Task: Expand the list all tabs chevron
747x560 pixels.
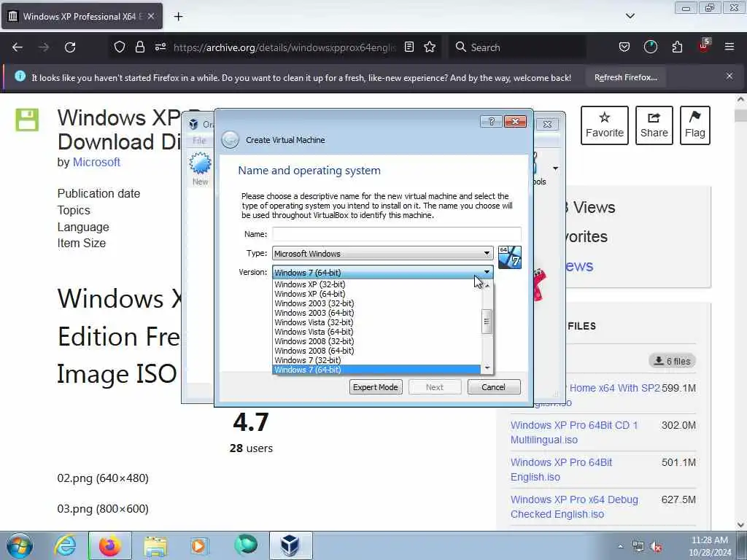Action: coord(630,16)
